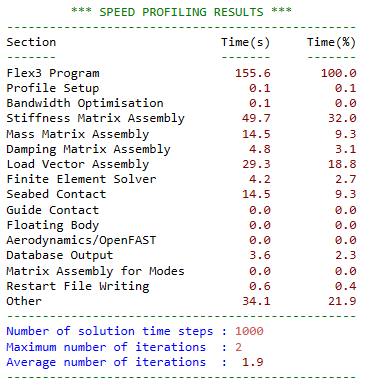Select the average iterations value 1.9

click(x=253, y=362)
